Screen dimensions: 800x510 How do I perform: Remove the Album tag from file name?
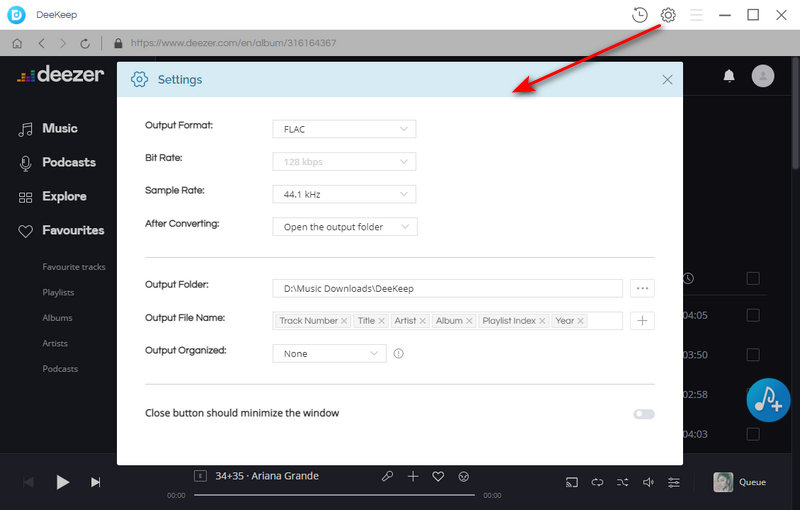tap(469, 321)
